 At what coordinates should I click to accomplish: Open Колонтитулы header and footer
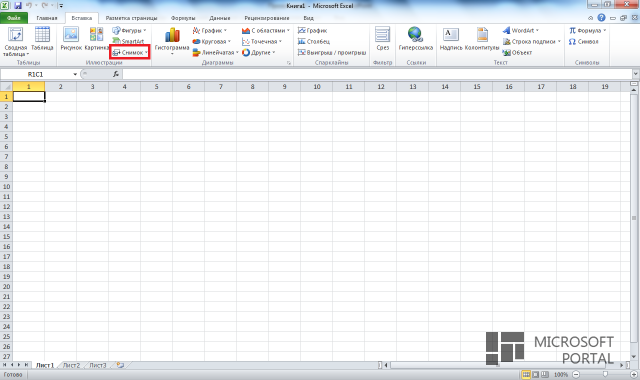tap(482, 39)
